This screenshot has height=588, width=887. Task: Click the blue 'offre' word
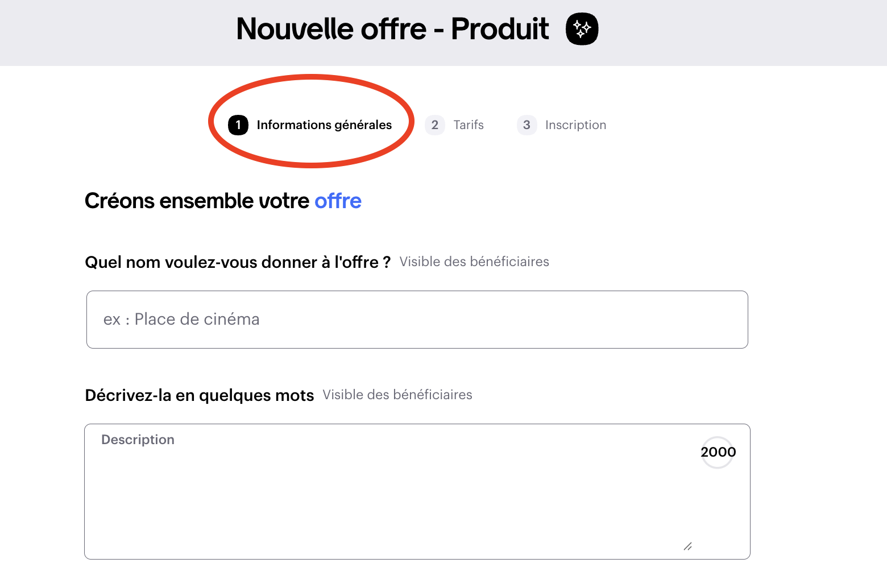coord(338,201)
